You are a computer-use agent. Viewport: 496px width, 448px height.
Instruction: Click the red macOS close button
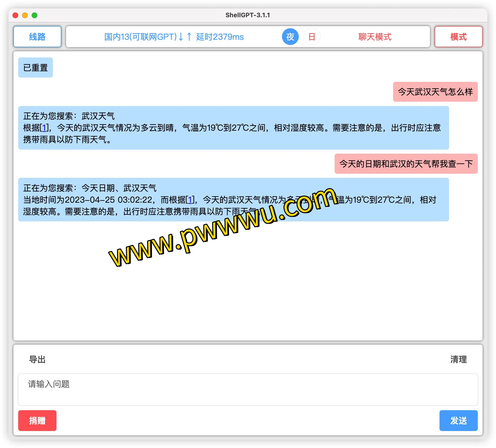click(x=15, y=15)
